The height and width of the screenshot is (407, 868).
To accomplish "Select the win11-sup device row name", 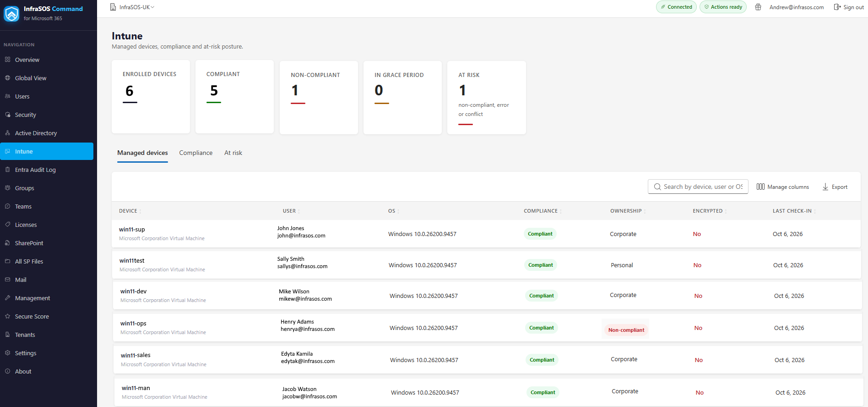I will [x=132, y=230].
